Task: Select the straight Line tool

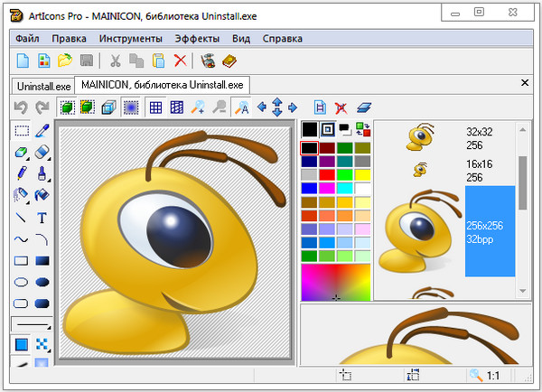Action: 21,218
